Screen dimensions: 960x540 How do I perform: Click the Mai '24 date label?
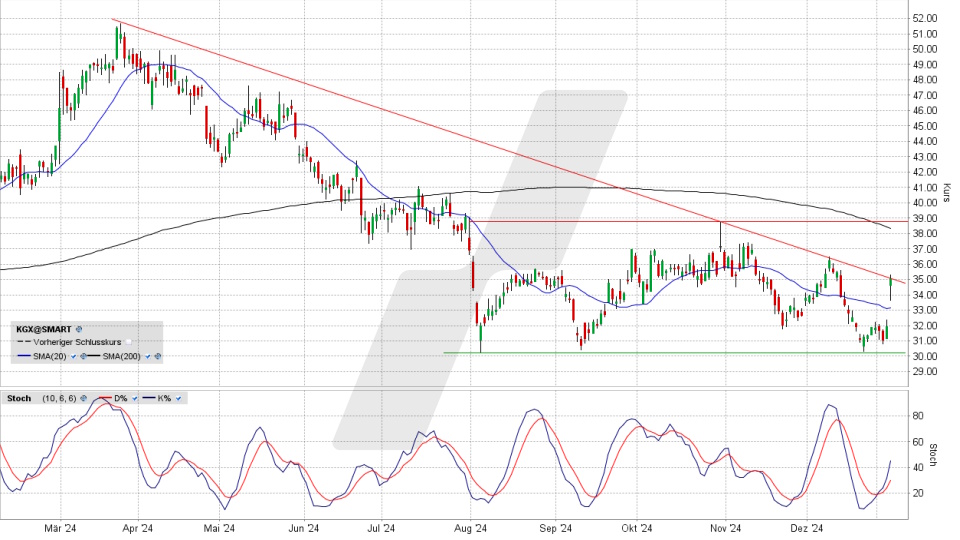click(219, 528)
